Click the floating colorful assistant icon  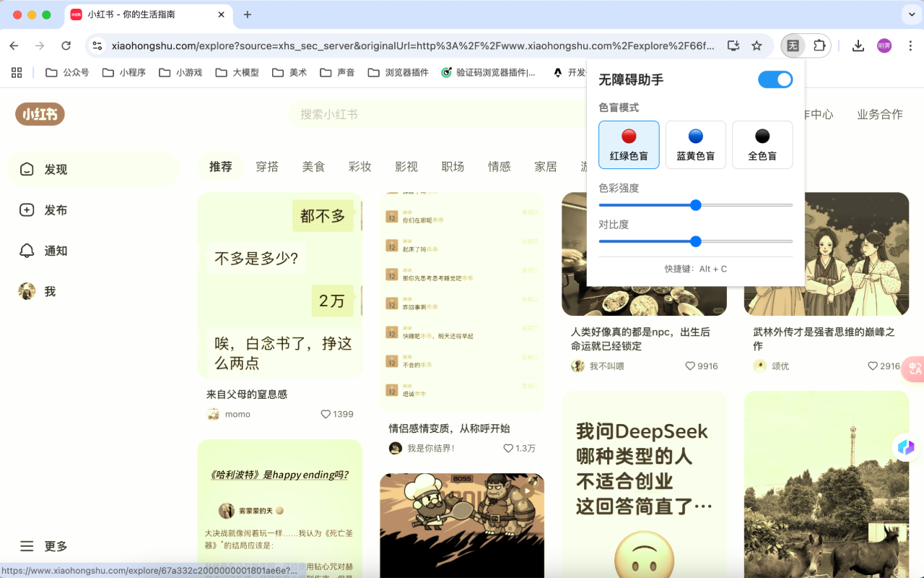coord(905,447)
